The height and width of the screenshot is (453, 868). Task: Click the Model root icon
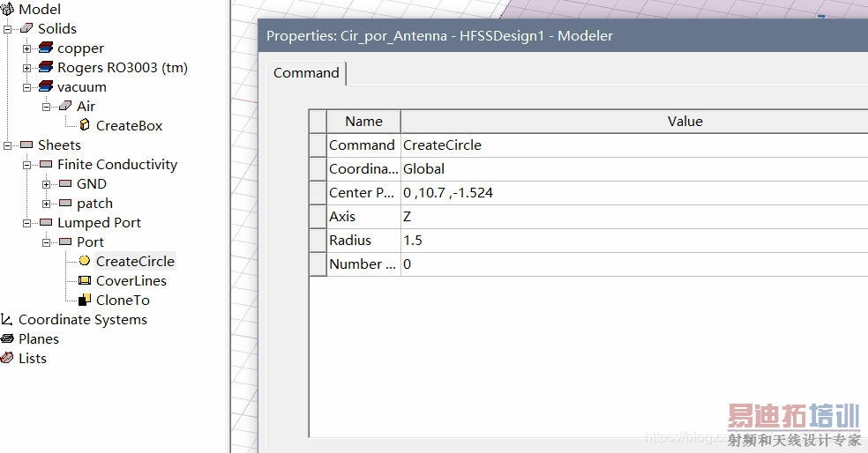(x=7, y=9)
